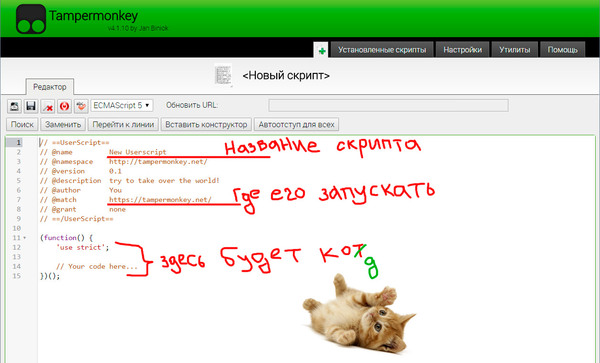Select the Редактор tab
The image size is (600, 363).
[50, 87]
